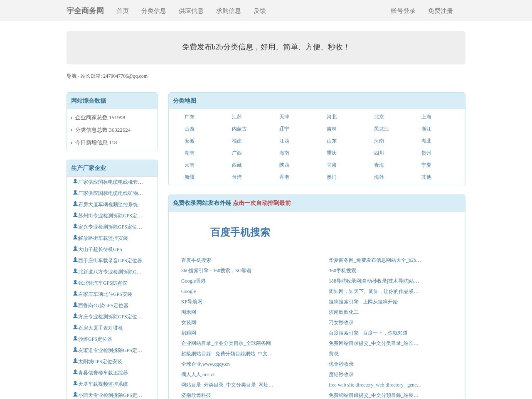Select the 广东 province link
The image size is (532, 399).
tap(190, 117)
